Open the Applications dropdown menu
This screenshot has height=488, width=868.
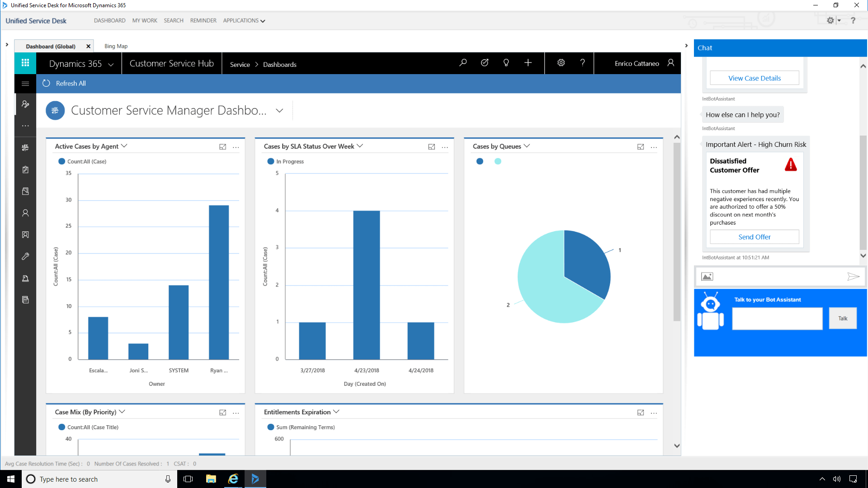[x=244, y=21]
